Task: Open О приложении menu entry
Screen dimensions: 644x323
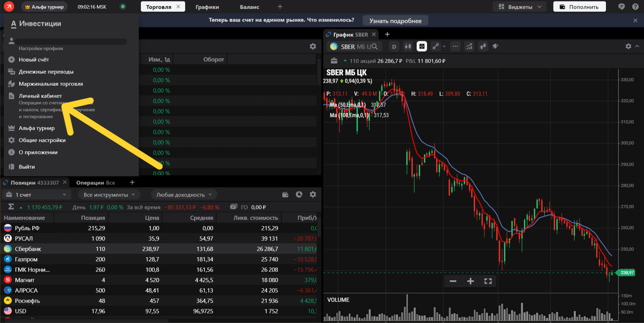Action: [38, 152]
